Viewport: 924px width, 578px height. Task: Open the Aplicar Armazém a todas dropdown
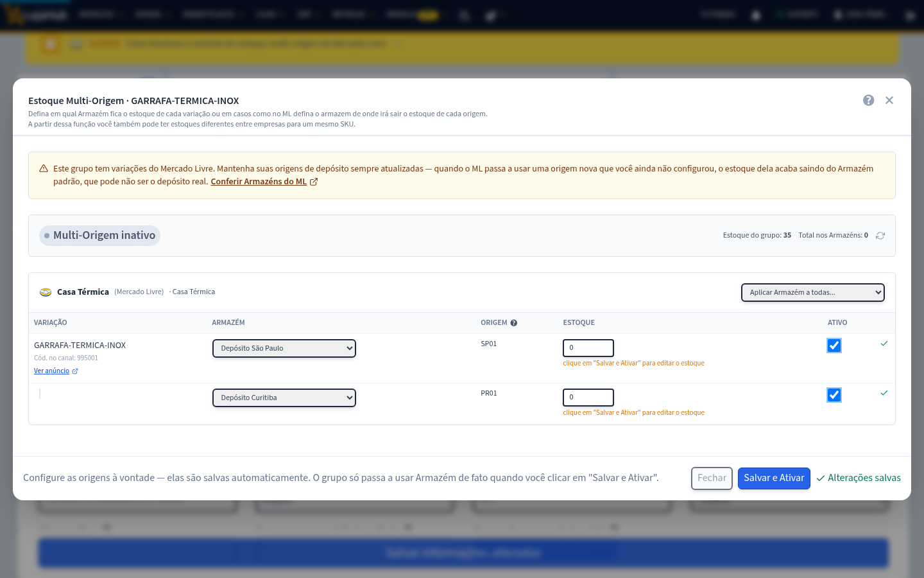813,292
